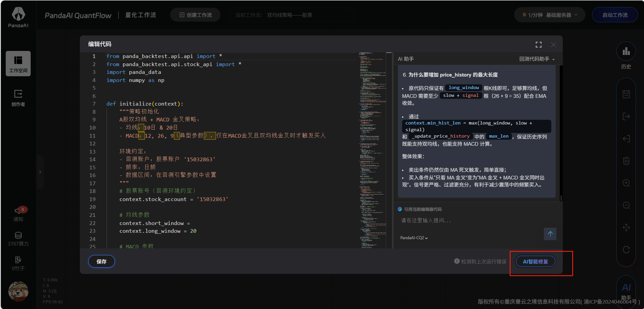The height and width of the screenshot is (309, 644).
Task: Click code line 'context.short_window ='
Action: (x=155, y=223)
